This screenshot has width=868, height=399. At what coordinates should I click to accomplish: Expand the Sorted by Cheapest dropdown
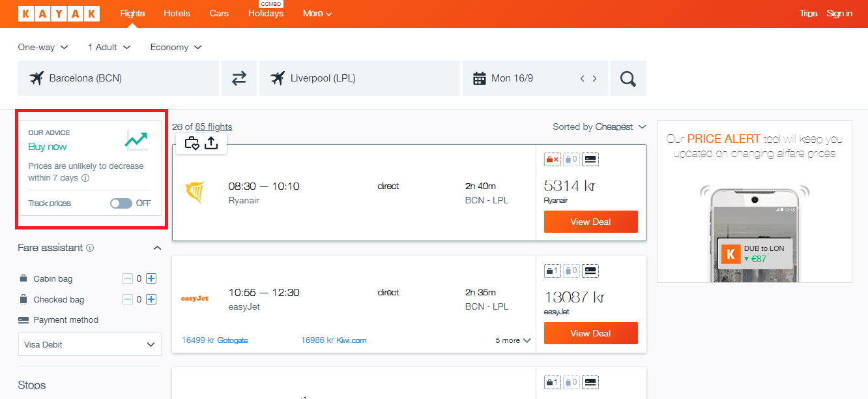(x=599, y=126)
